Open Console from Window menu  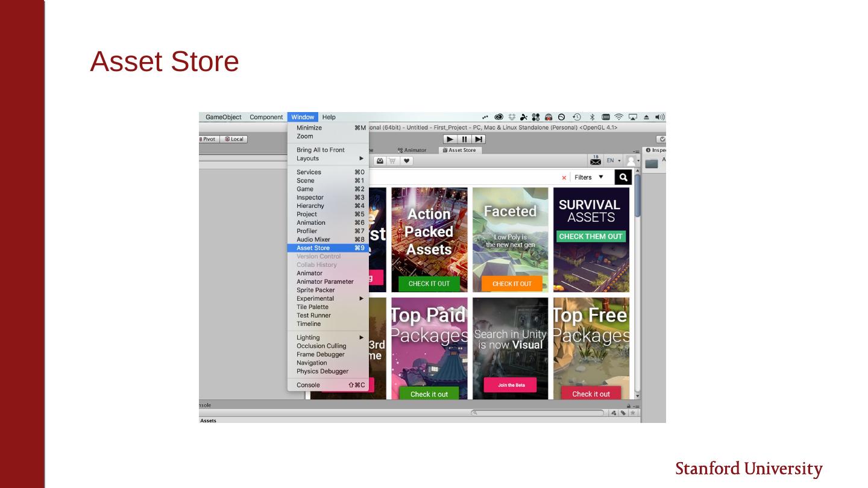pyautogui.click(x=328, y=386)
